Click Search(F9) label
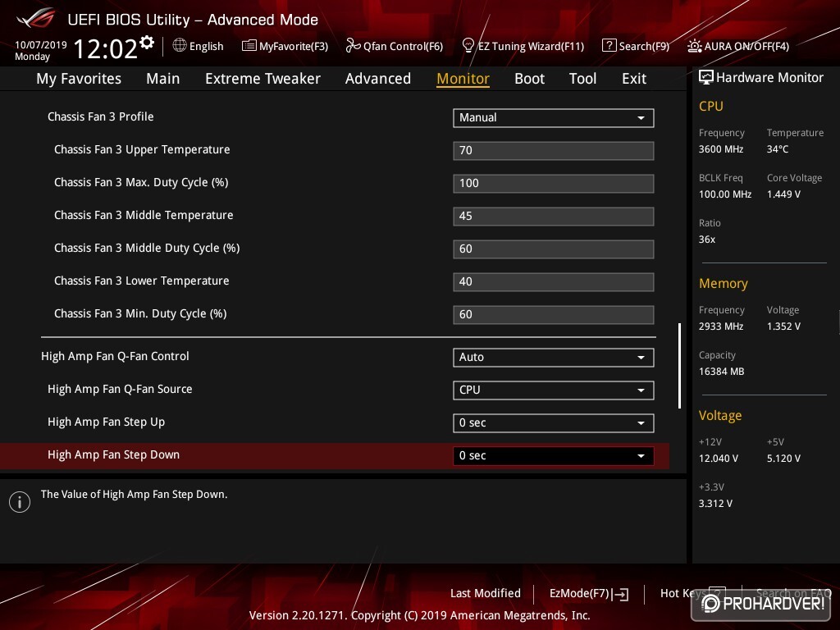 (x=644, y=47)
